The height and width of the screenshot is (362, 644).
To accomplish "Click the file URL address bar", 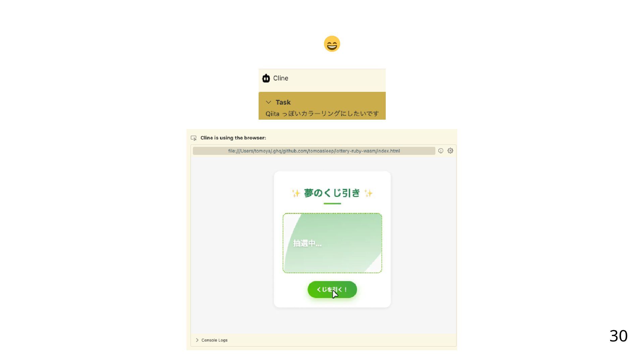I will coord(314,151).
